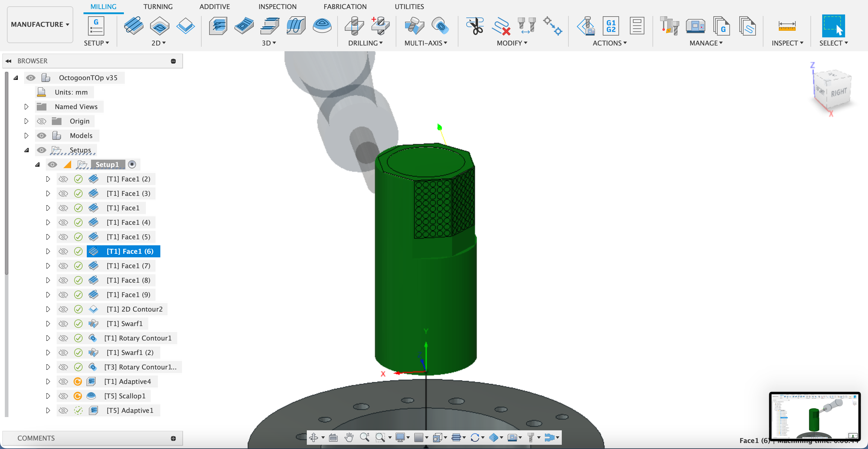868x449 pixels.
Task: Open the MANUFACTURE workspace dropdown
Action: coord(40,25)
